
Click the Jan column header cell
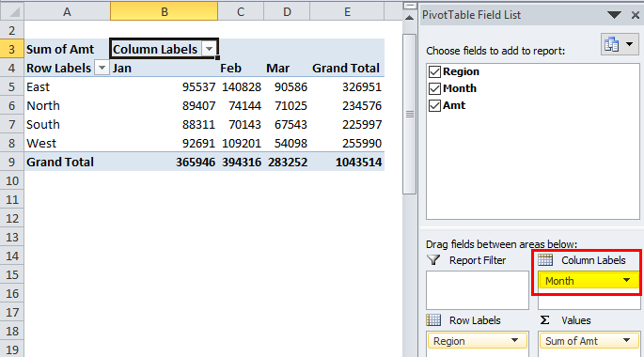[x=164, y=69]
